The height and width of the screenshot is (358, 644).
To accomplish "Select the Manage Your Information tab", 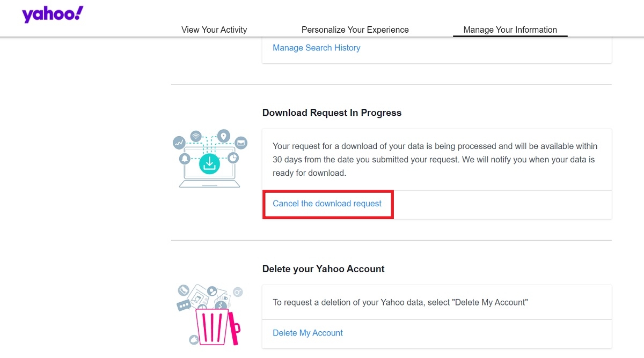I will click(509, 29).
